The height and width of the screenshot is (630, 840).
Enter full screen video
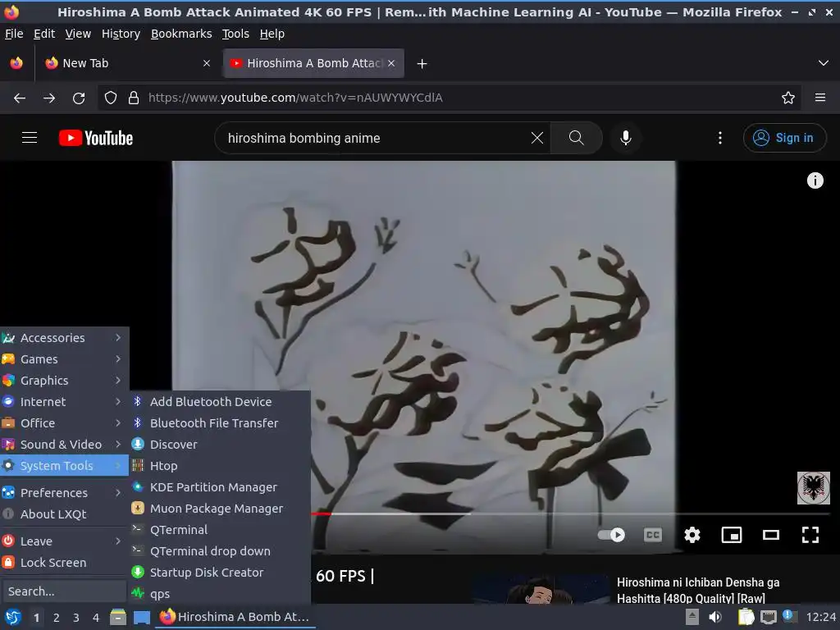click(810, 535)
